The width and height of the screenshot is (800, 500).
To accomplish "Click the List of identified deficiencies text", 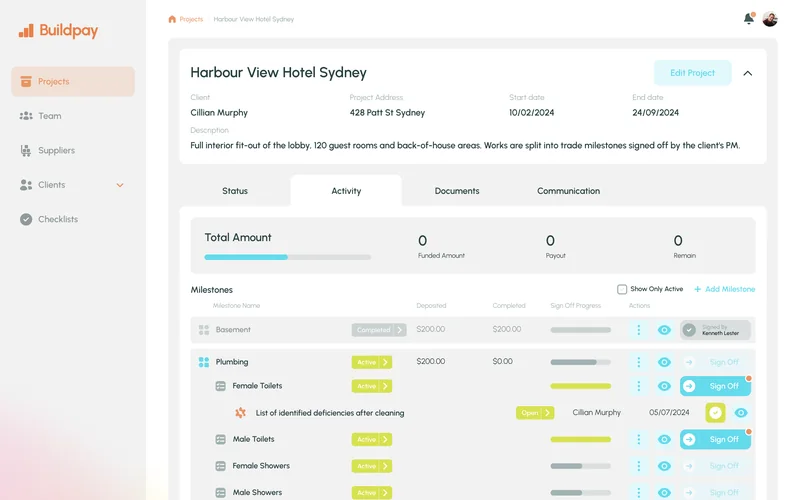I will click(x=330, y=413).
